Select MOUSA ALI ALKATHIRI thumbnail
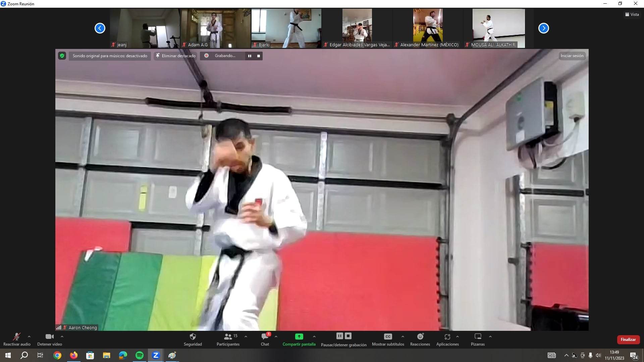Screen dimensions: 644x362 pos(499,28)
